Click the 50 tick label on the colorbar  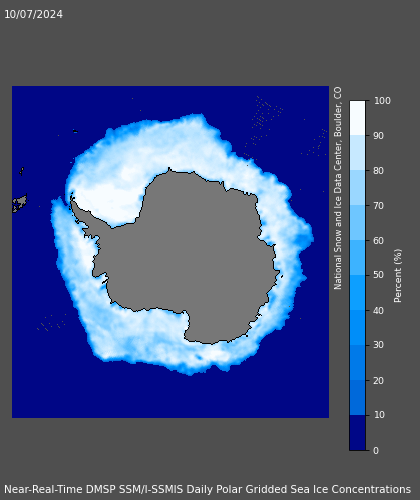click(379, 275)
